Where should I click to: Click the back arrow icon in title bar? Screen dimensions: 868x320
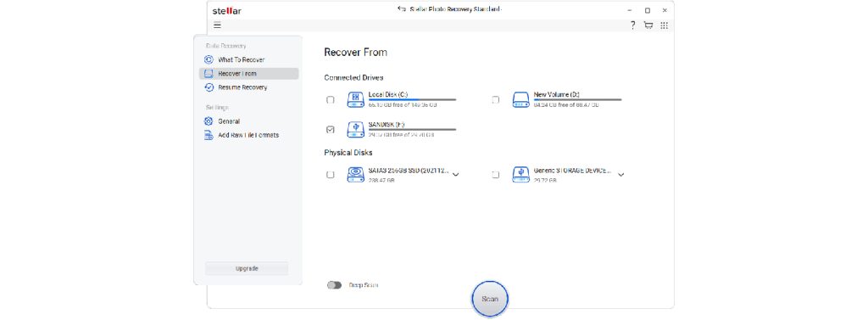(402, 8)
